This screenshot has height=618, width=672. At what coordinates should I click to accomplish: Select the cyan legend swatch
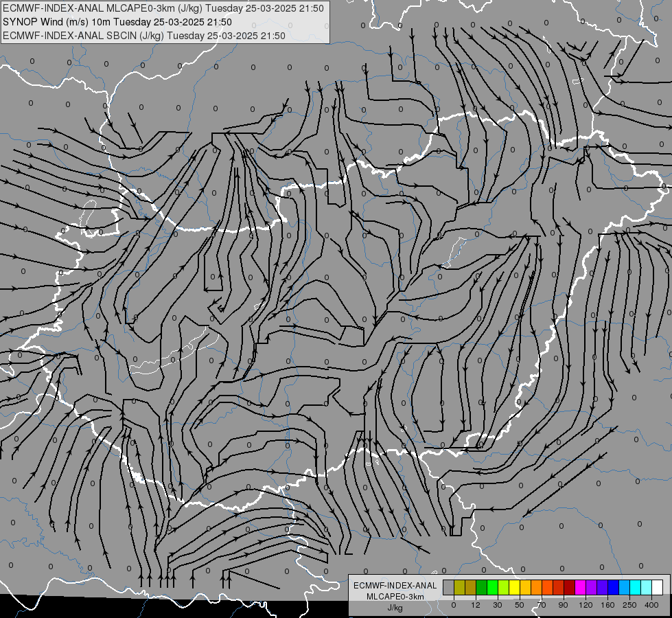[x=635, y=587]
